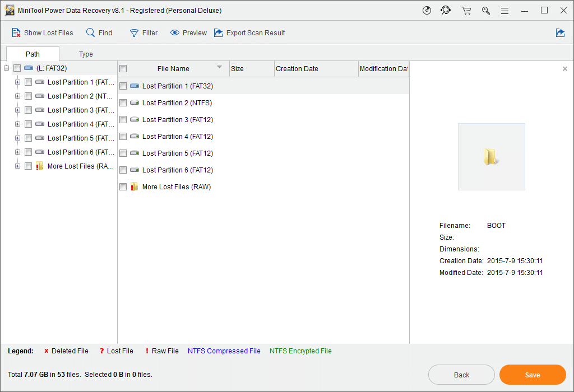
Task: Click the Show Lost Files toolbar icon
Action: point(16,32)
